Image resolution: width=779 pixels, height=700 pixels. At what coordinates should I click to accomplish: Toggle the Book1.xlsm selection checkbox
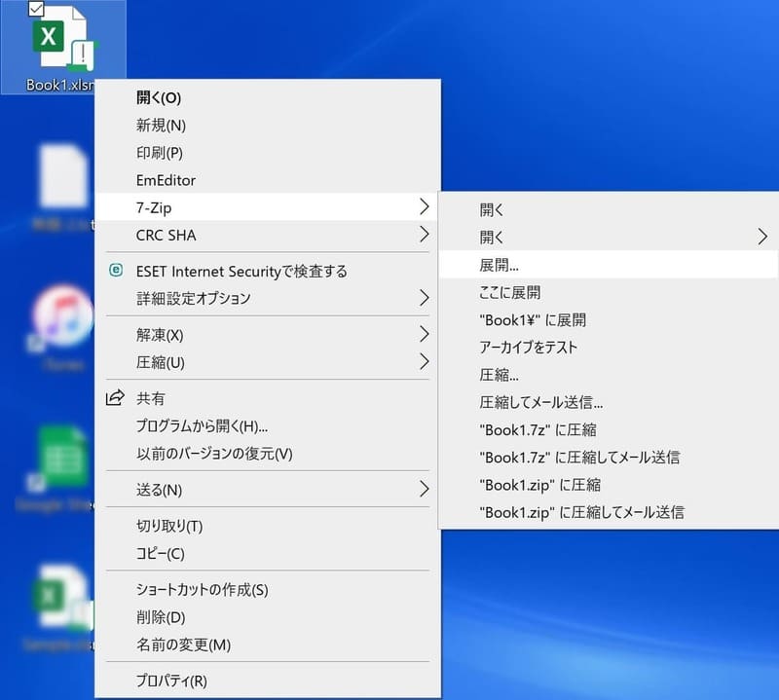[x=36, y=8]
